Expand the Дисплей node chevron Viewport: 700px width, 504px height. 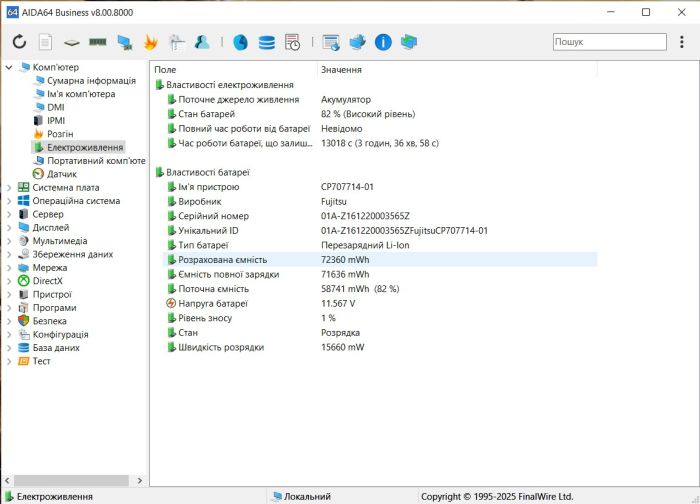click(9, 228)
